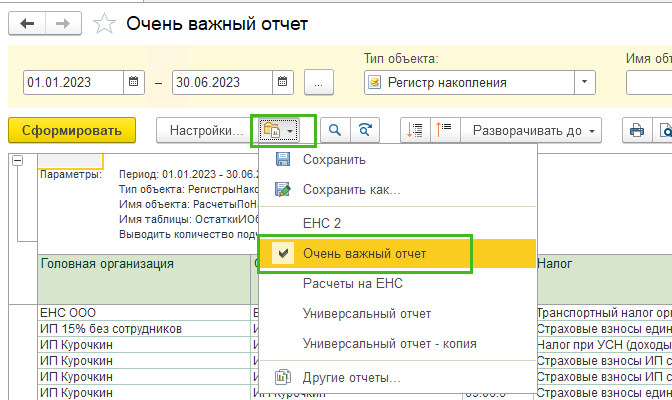The width and height of the screenshot is (672, 400).
Task: Click the Транспортный налог cell
Action: pos(604,313)
